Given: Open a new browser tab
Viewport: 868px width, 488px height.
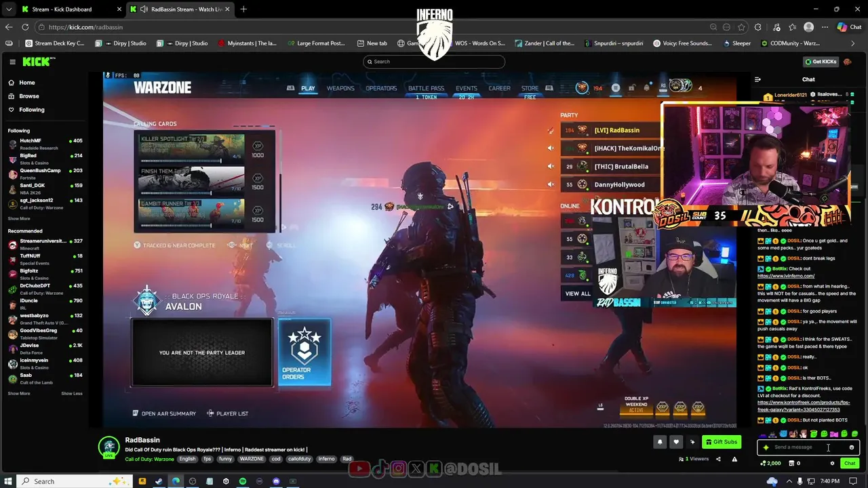Looking at the screenshot, I should coord(243,9).
